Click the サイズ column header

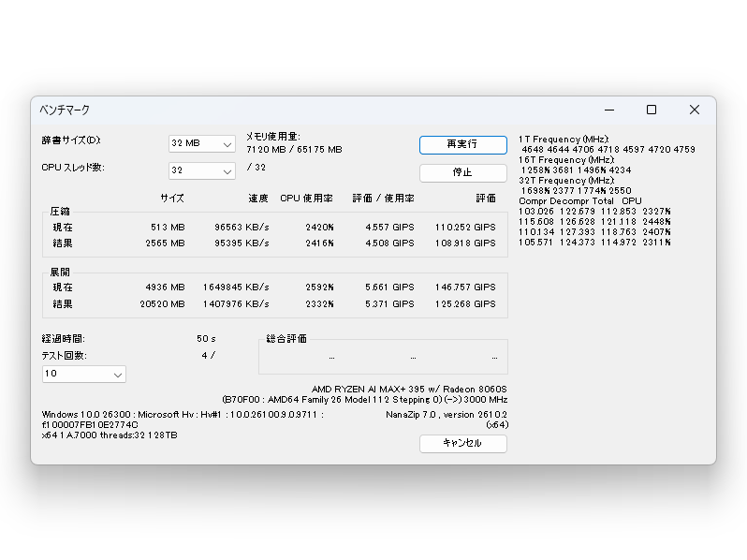(172, 199)
